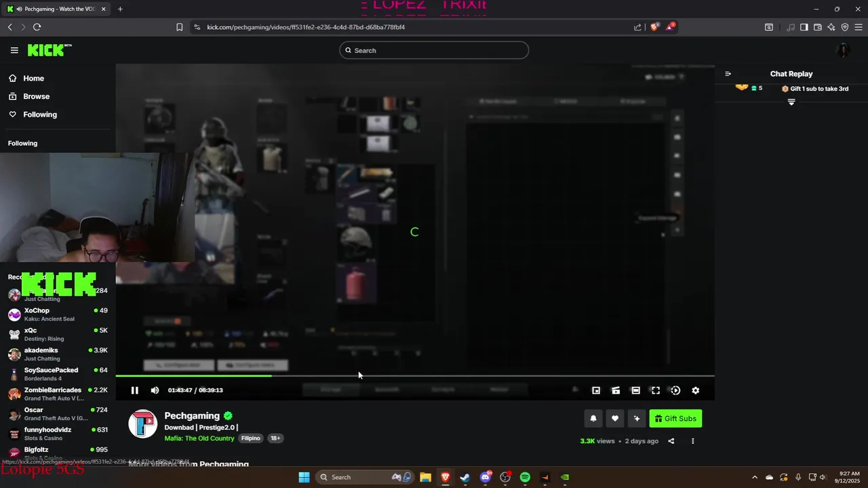Bookmark this page
This screenshot has height=488, width=868.
point(180,27)
